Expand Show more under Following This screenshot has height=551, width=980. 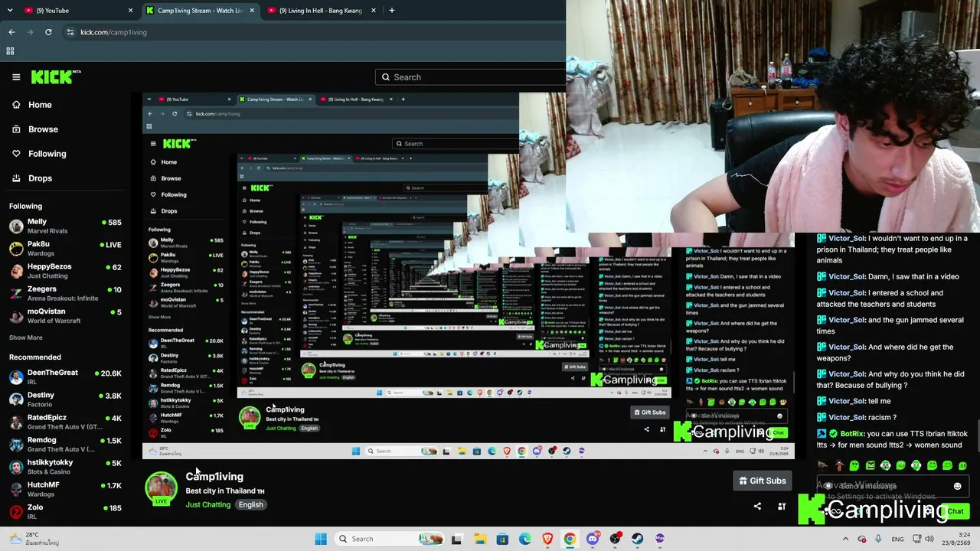(x=26, y=337)
